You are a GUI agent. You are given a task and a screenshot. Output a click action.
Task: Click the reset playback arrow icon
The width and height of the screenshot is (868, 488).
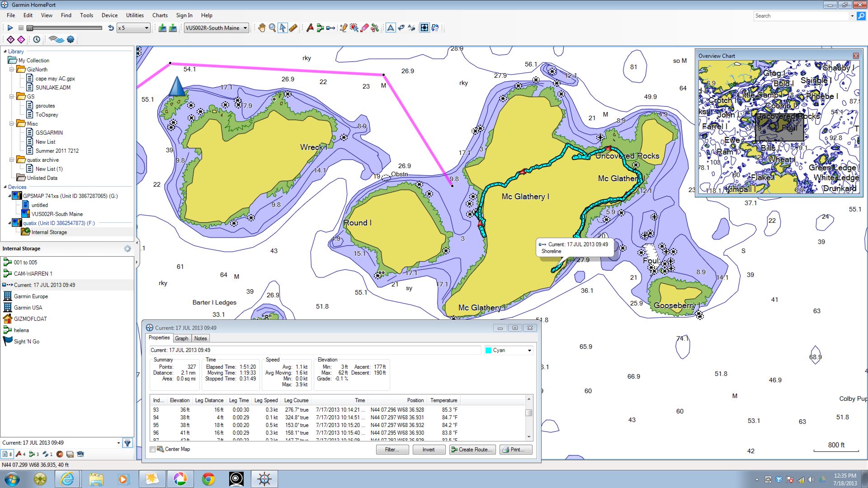[x=111, y=28]
